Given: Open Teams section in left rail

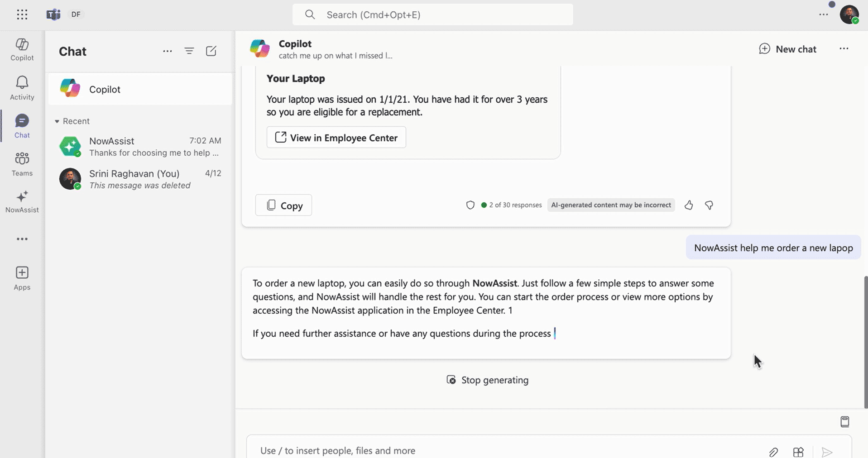Looking at the screenshot, I should (22, 164).
